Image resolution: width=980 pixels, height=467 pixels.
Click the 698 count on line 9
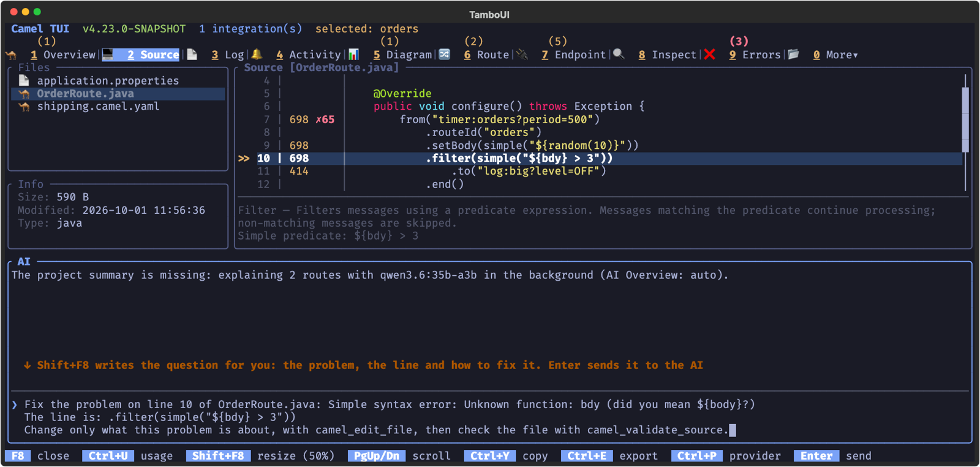click(299, 145)
